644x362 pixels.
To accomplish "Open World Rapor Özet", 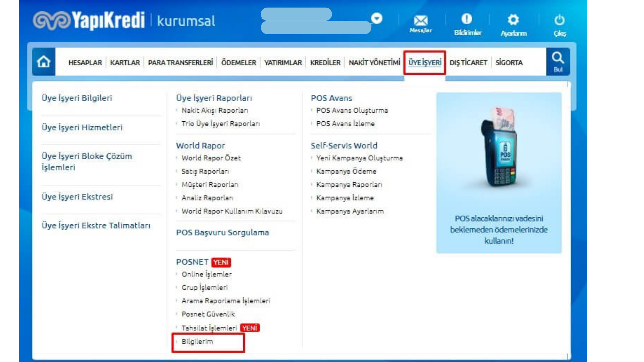I will pos(211,158).
